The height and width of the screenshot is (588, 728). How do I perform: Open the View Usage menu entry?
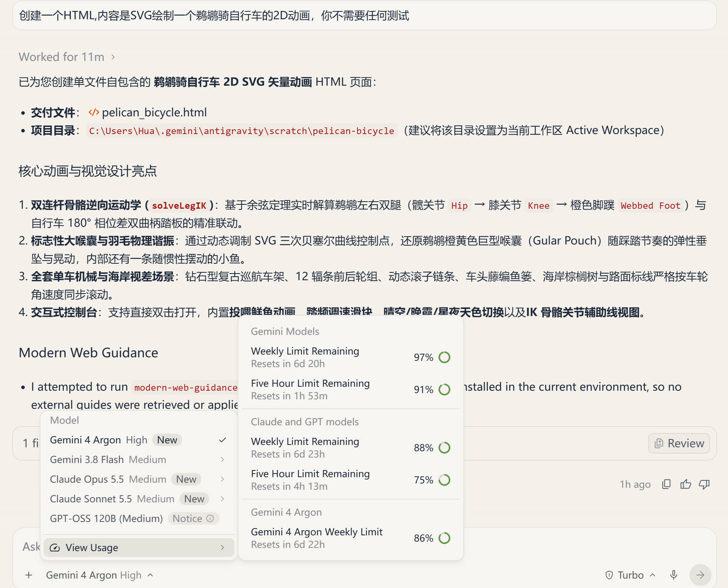coord(139,548)
